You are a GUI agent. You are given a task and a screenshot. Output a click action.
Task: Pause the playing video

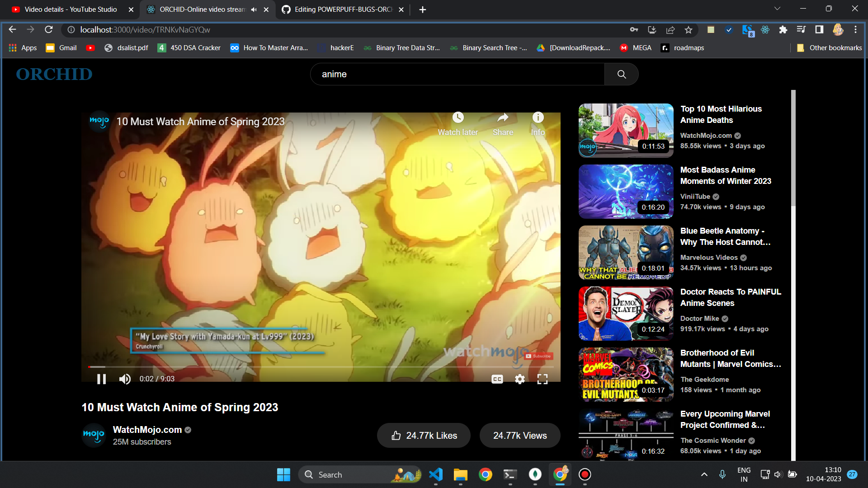(x=101, y=379)
